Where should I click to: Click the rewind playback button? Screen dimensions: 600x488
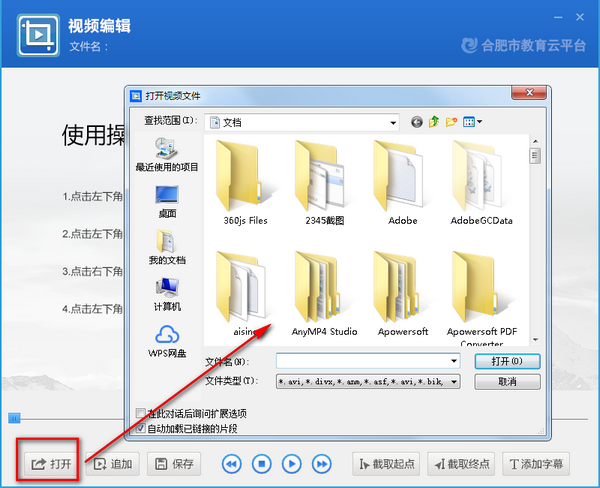pyautogui.click(x=231, y=463)
